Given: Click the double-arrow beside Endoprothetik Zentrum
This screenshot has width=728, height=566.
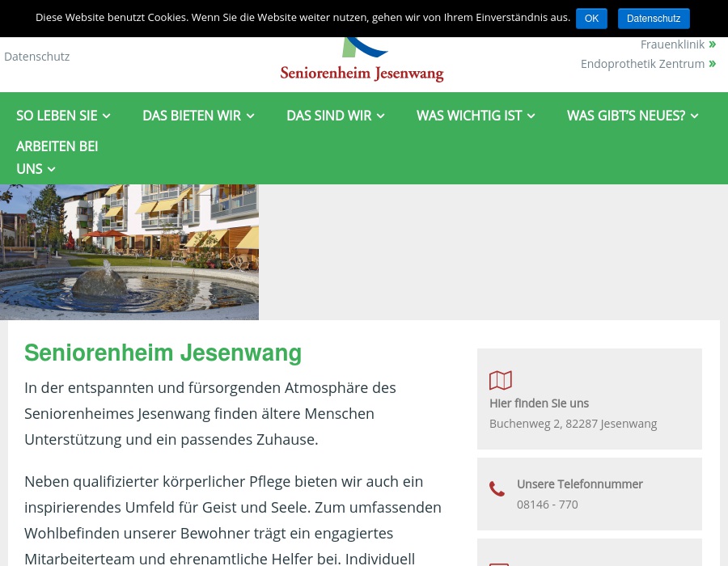Looking at the screenshot, I should pos(712,63).
